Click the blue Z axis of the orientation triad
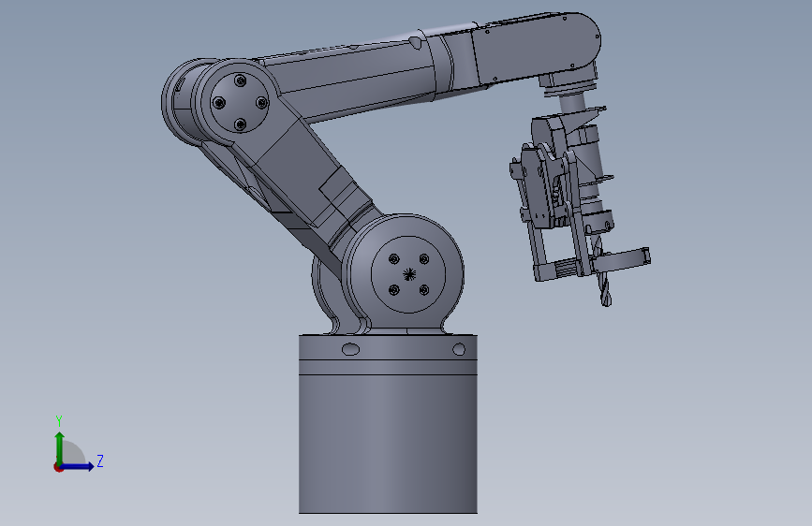This screenshot has height=526, width=812. pos(78,466)
